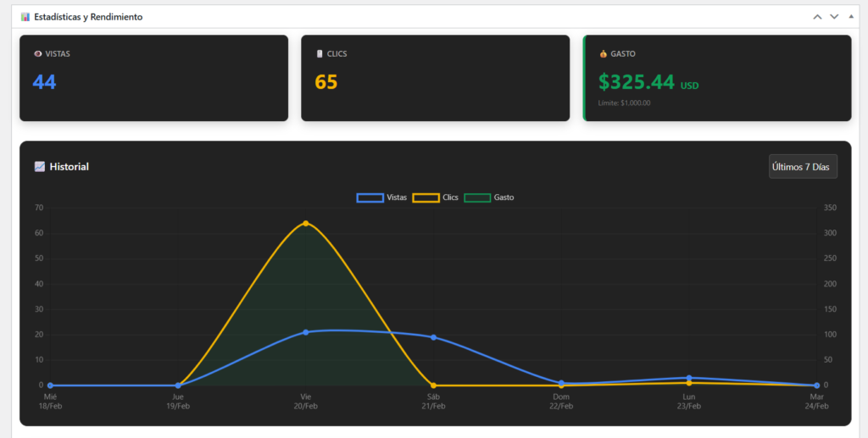Move the panel down with the down chevron
Screen dimensions: 868x438
click(834, 17)
